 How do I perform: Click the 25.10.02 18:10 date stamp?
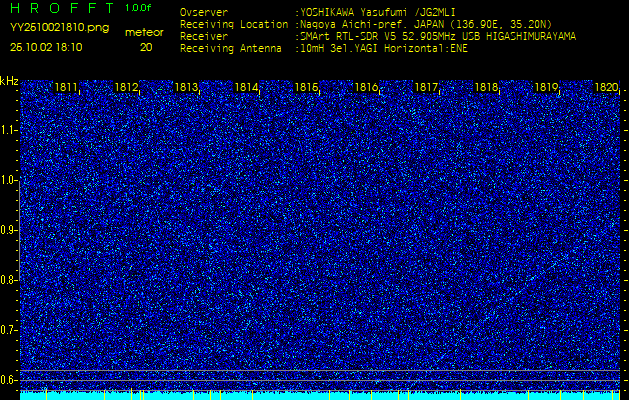pyautogui.click(x=46, y=47)
